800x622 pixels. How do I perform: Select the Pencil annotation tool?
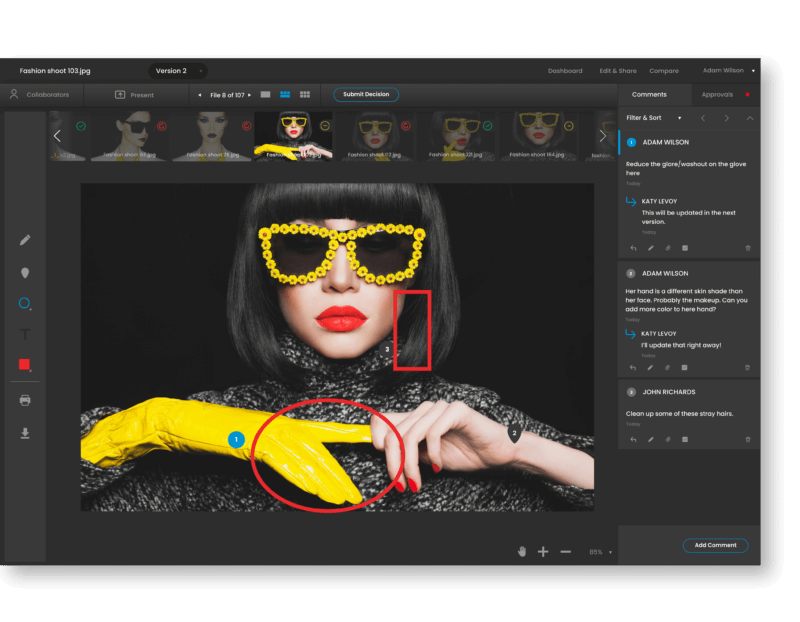pos(24,241)
